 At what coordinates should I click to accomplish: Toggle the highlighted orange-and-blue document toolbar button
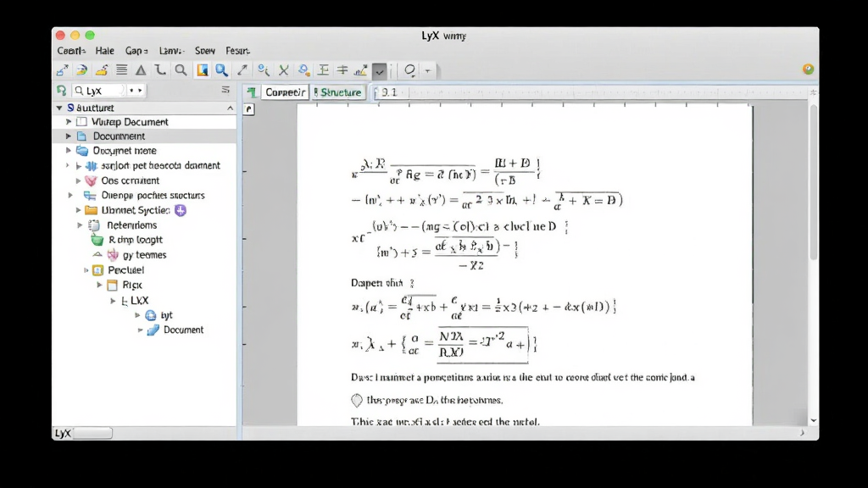tap(202, 70)
